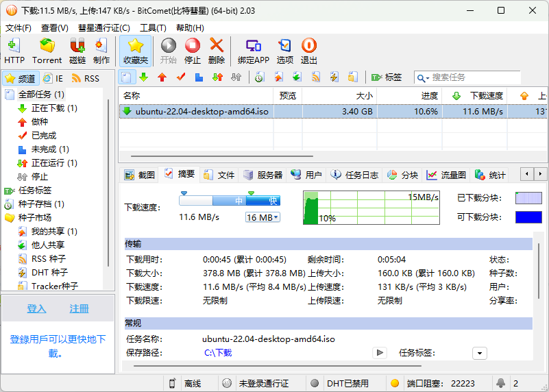Screen dimensions: 549x392
Task: Filter by downloading green arrow icon
Action: point(143,77)
